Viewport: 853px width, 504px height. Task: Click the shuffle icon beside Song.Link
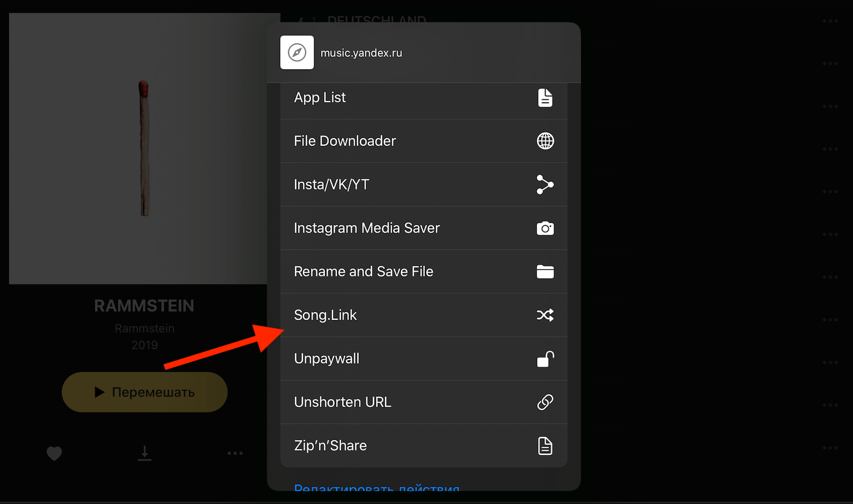click(x=545, y=315)
